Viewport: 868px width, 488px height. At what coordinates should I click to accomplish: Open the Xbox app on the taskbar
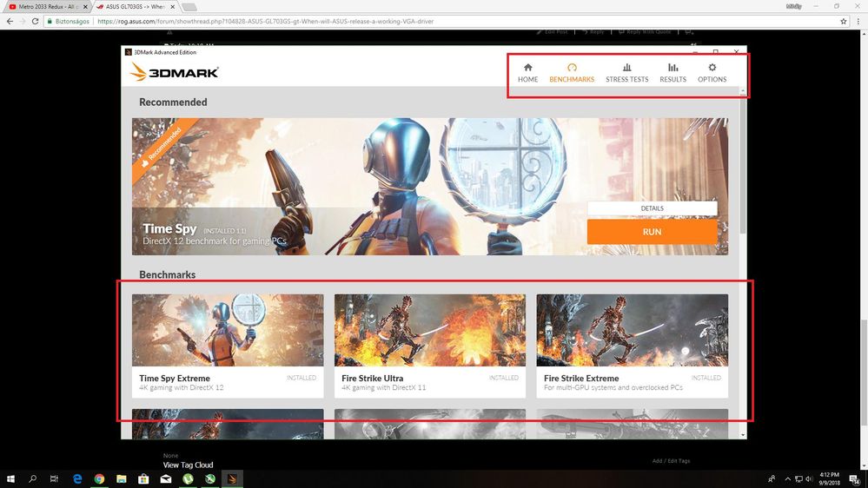(x=209, y=478)
